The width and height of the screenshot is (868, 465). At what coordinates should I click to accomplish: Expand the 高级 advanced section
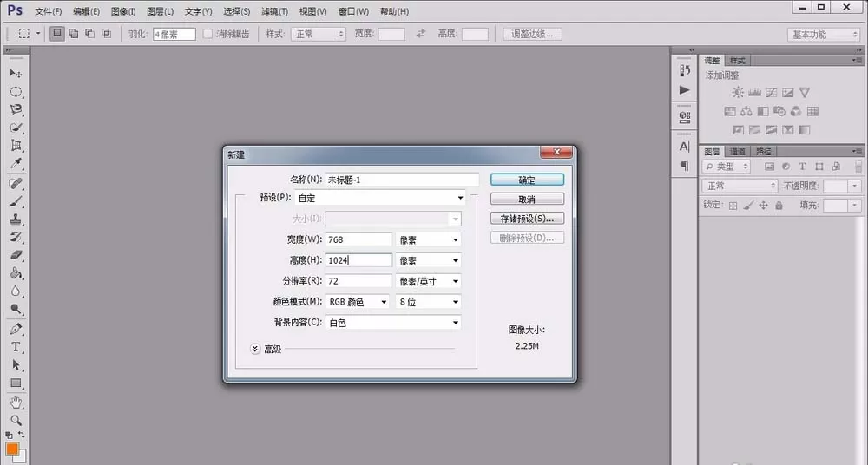tap(255, 349)
